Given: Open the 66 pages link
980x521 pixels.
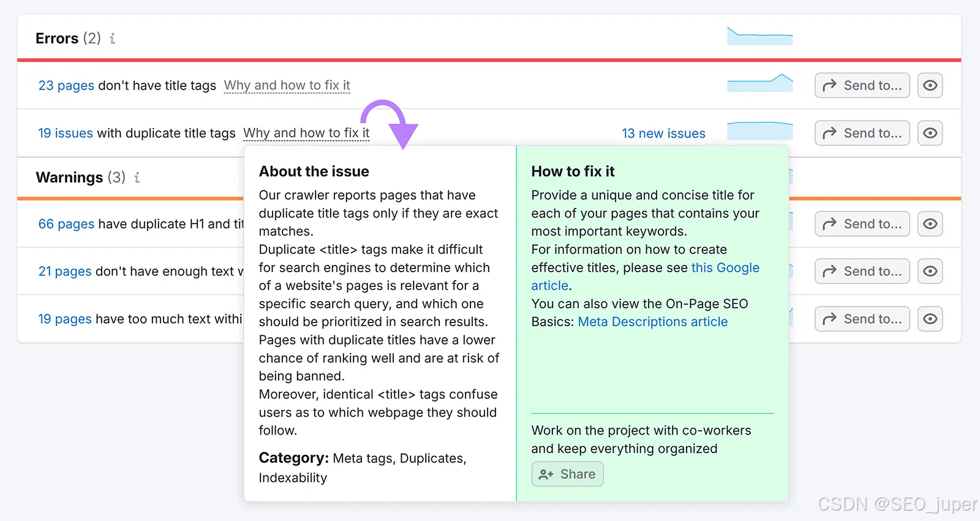Looking at the screenshot, I should pyautogui.click(x=66, y=224).
